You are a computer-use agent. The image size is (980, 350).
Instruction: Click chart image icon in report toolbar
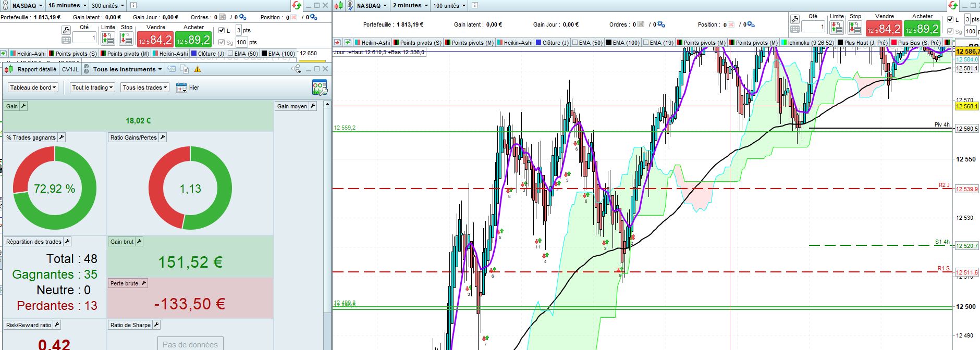click(173, 69)
